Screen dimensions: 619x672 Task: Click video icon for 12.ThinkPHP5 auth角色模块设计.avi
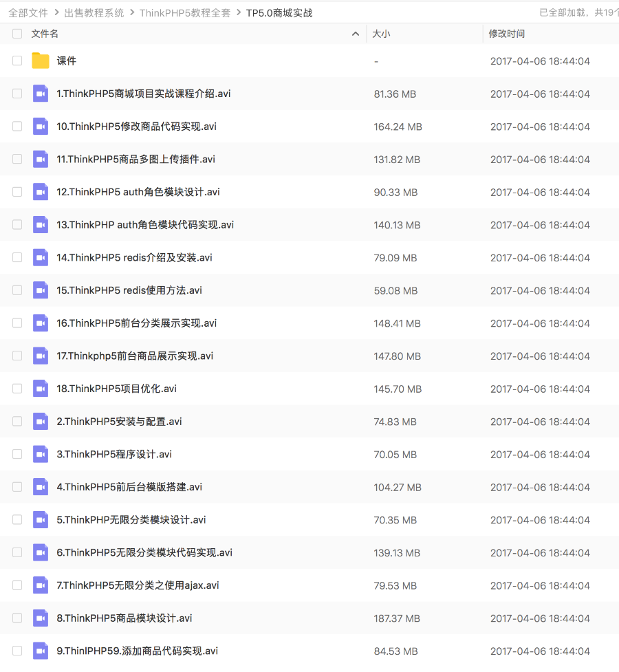[x=41, y=192]
